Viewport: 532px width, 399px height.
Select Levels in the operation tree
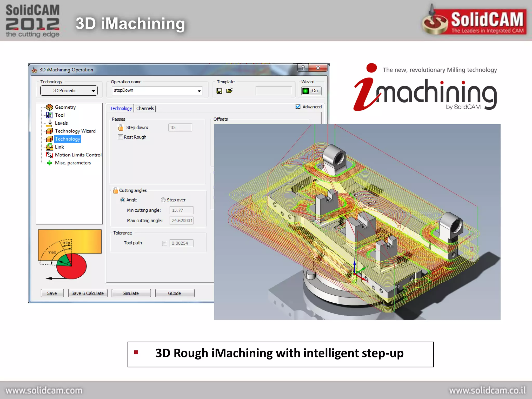pyautogui.click(x=61, y=123)
